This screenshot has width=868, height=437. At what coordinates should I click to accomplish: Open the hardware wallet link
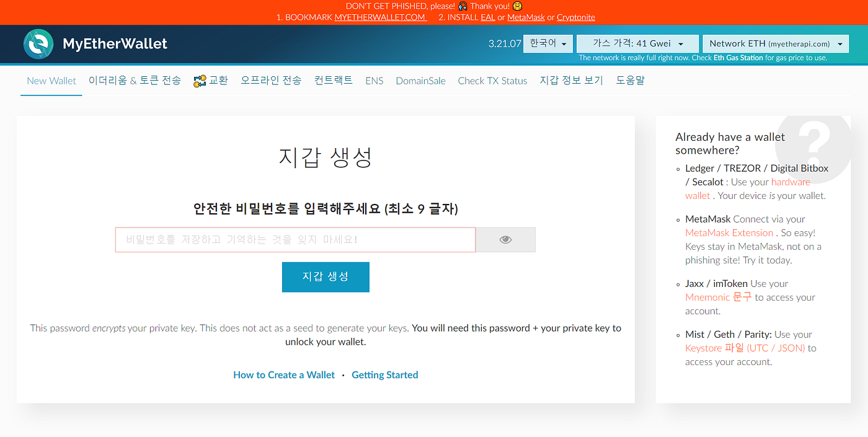click(x=748, y=189)
